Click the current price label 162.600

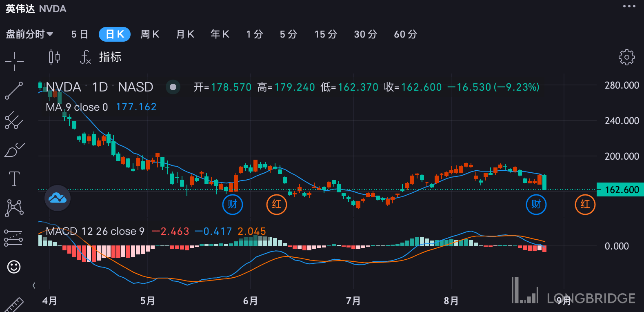coord(620,190)
